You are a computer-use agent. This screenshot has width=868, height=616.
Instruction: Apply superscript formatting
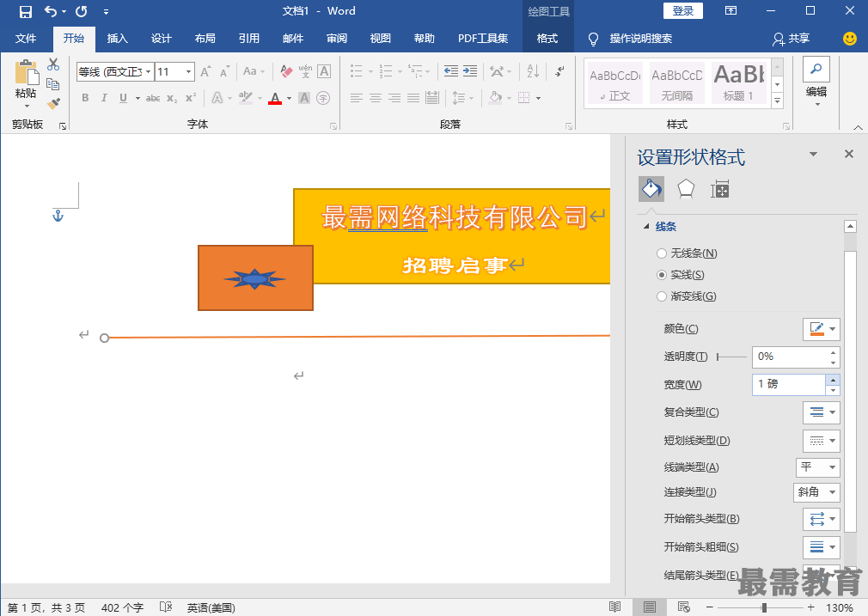tap(191, 98)
